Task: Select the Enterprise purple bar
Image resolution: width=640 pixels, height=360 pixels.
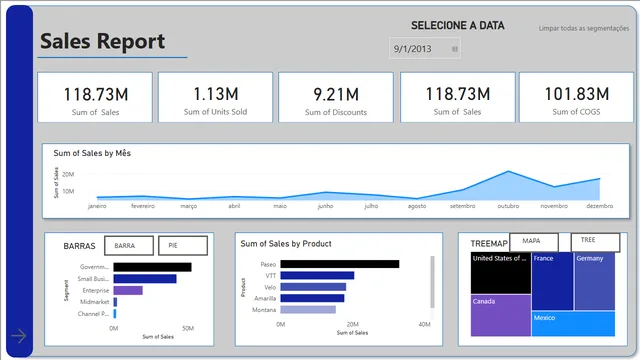Action: [128, 290]
